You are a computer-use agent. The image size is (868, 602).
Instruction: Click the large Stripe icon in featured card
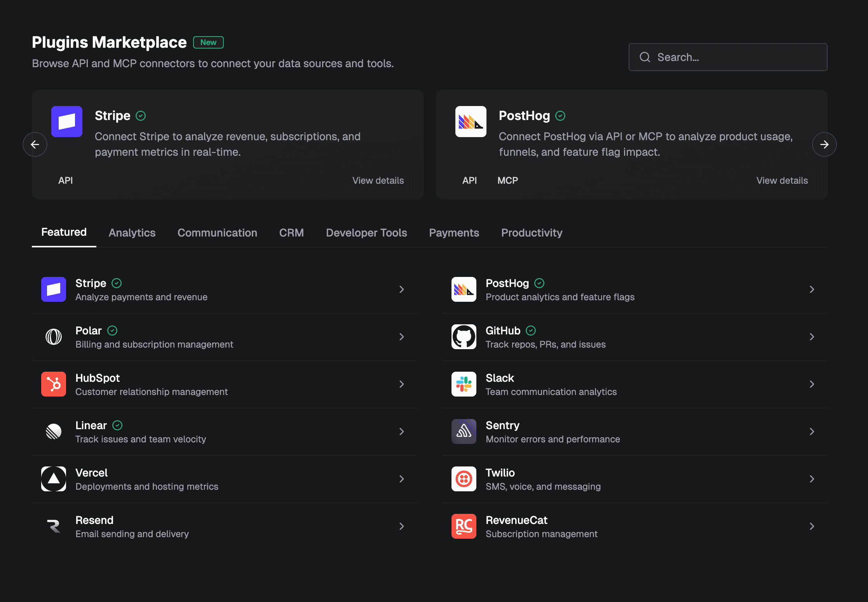pos(67,122)
